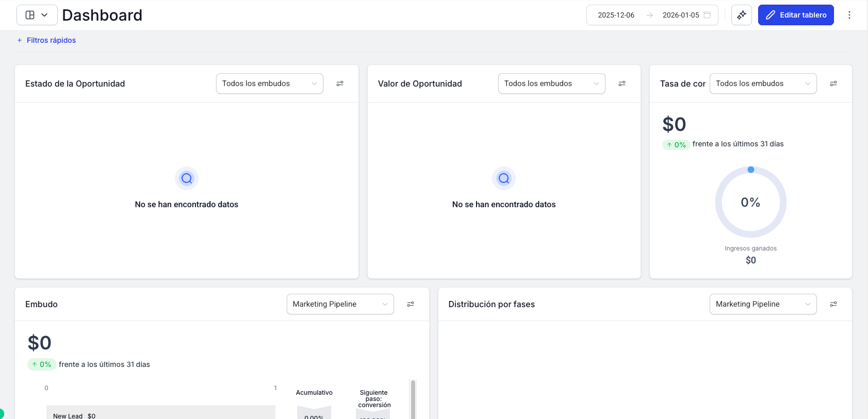Click the start date 2025-12-06 field
This screenshot has height=419, width=868.
616,15
